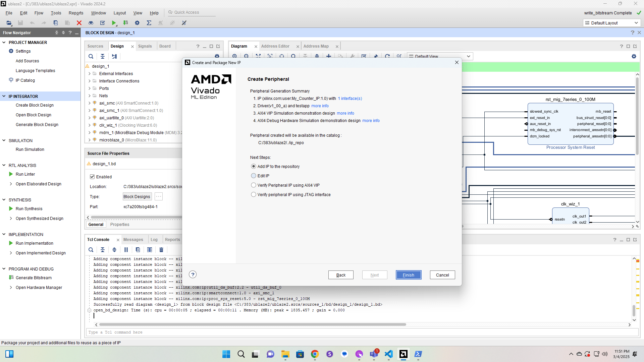The image size is (644, 362).
Task: Pause Tcl Console output
Action: click(x=126, y=250)
